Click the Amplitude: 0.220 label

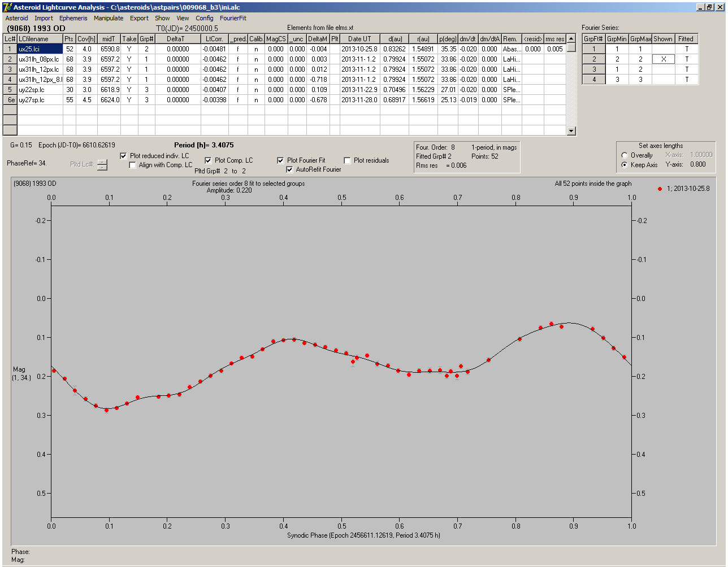(x=229, y=190)
